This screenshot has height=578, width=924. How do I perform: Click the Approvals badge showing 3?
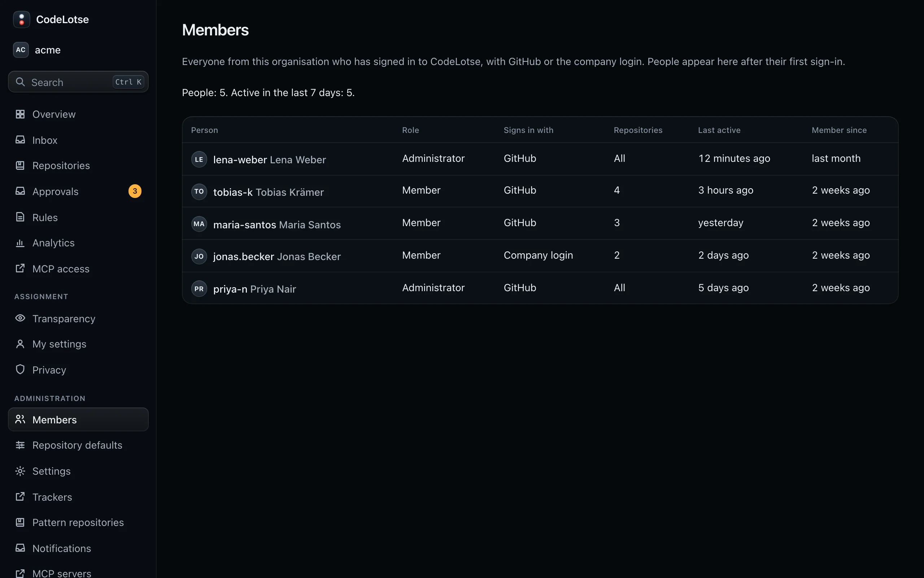135,191
